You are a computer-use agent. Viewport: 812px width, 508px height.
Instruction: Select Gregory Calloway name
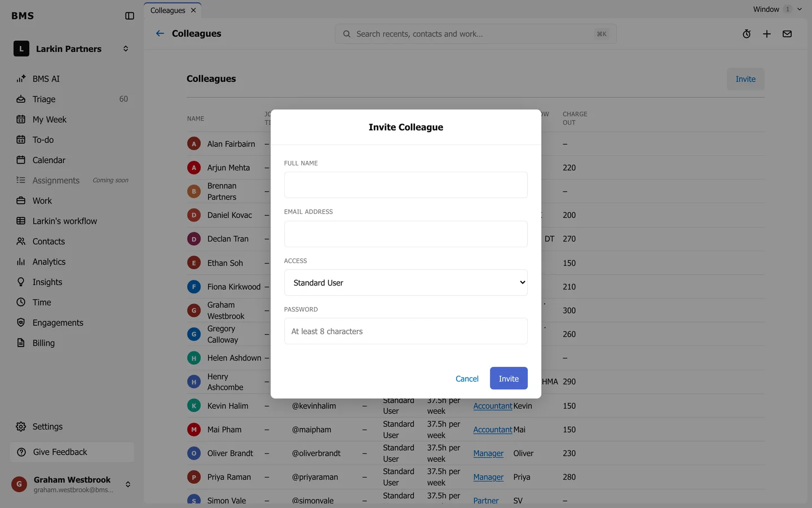click(x=223, y=334)
